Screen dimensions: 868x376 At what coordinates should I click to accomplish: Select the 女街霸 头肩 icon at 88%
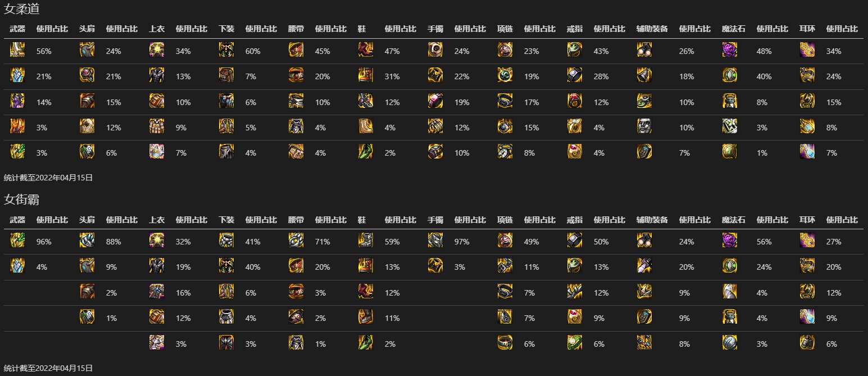click(x=87, y=241)
